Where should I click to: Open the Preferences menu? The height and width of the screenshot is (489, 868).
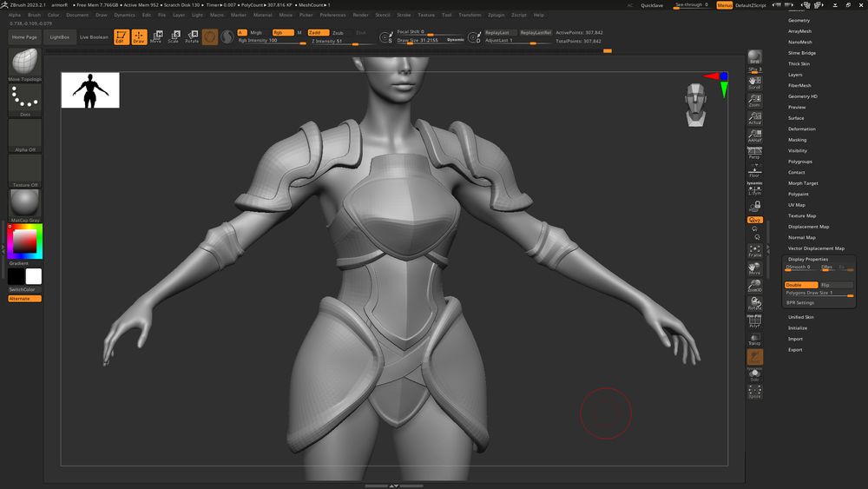click(x=332, y=15)
